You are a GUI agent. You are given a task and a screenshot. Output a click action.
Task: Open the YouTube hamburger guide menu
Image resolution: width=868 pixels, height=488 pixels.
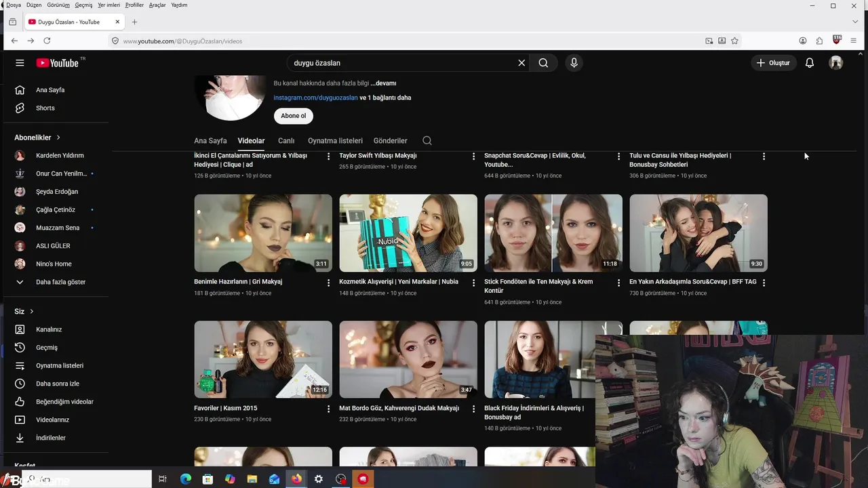click(20, 63)
